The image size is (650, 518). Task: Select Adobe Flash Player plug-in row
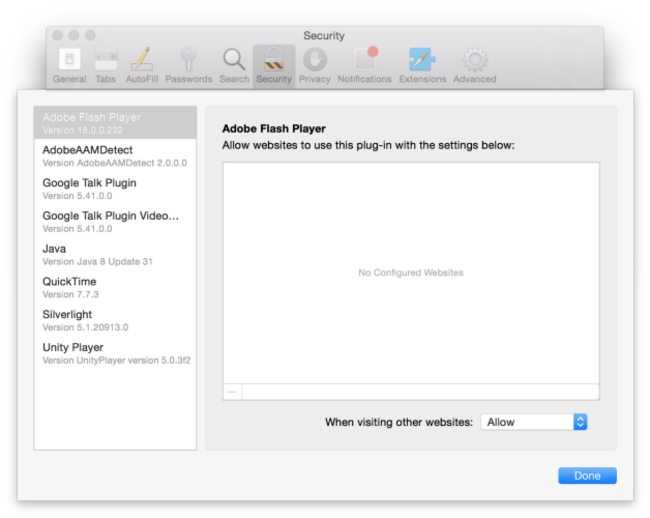pyautogui.click(x=115, y=123)
